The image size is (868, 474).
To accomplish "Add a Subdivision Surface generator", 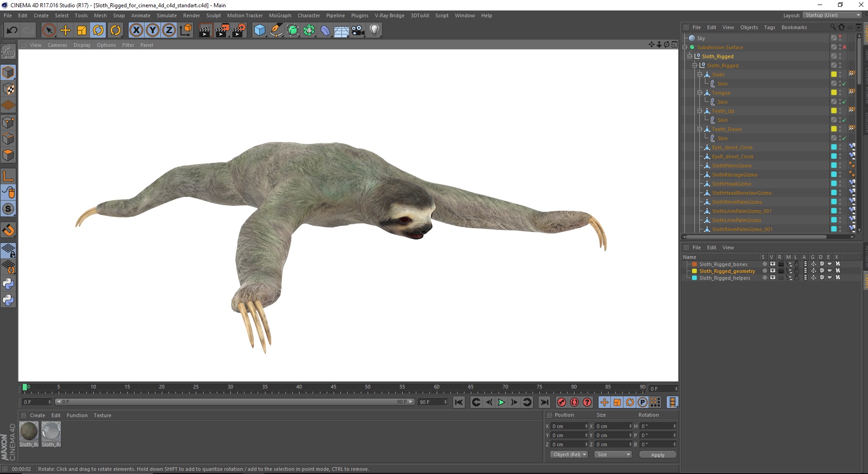I will tap(293, 30).
